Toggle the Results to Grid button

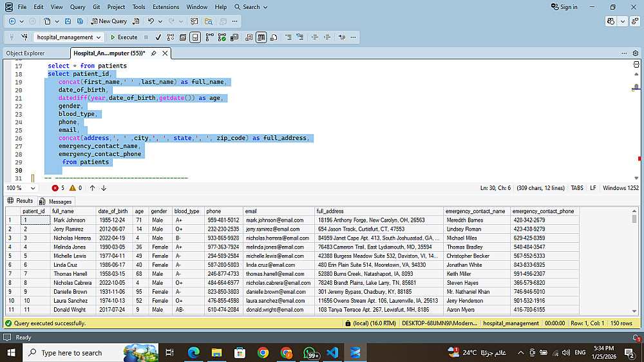click(x=261, y=37)
